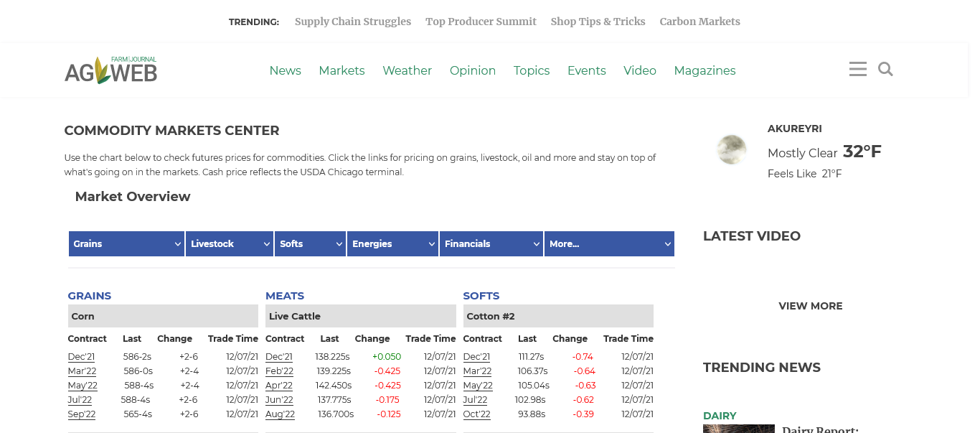Screen dimensions: 980x433
Task: Click the Mostly Clear weather icon
Action: point(732,149)
